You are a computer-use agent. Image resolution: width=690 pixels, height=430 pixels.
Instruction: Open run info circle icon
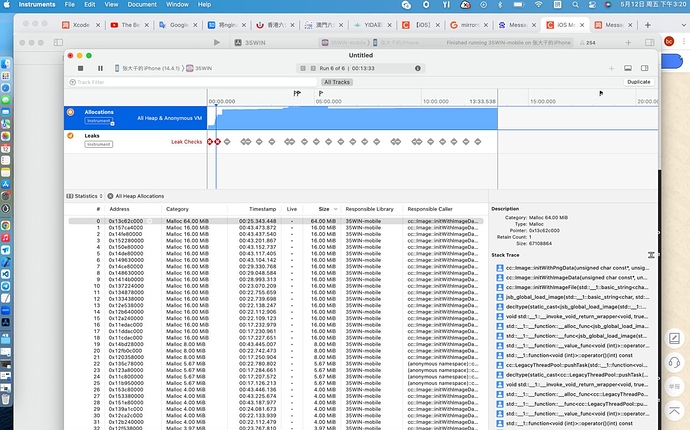(418, 68)
